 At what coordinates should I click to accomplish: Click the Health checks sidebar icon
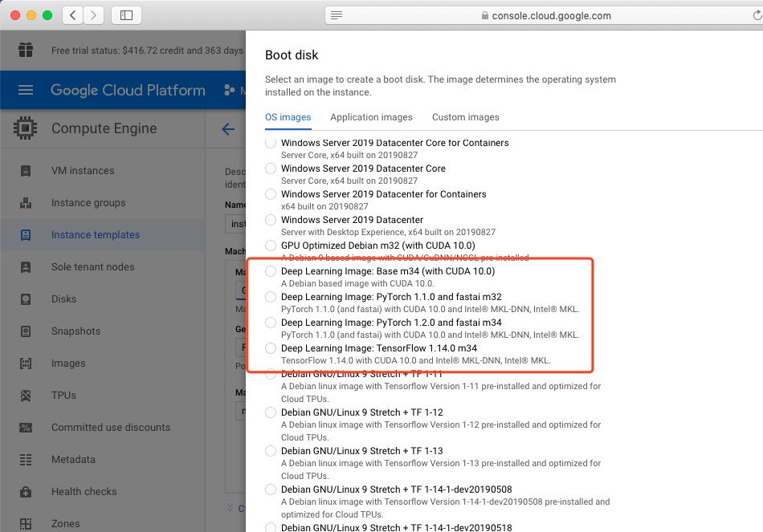26,492
